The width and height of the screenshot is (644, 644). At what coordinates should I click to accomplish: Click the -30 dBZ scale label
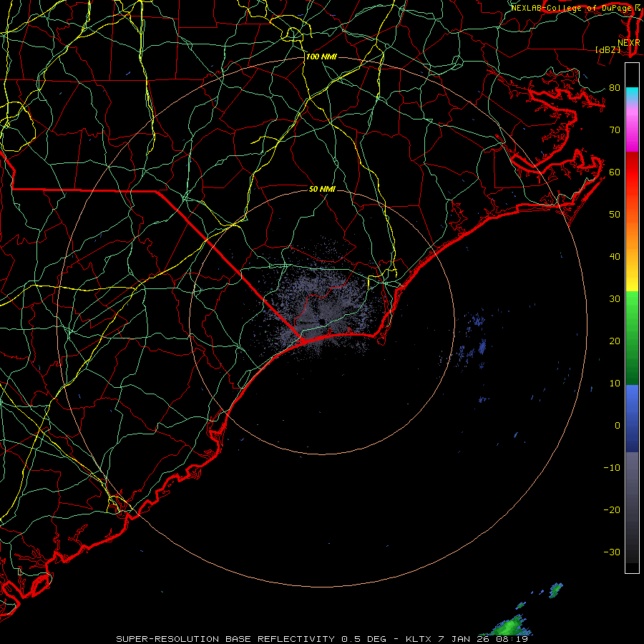(x=612, y=552)
